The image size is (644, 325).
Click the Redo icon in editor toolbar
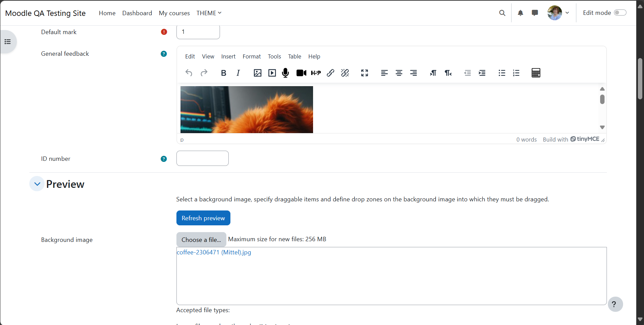(204, 73)
